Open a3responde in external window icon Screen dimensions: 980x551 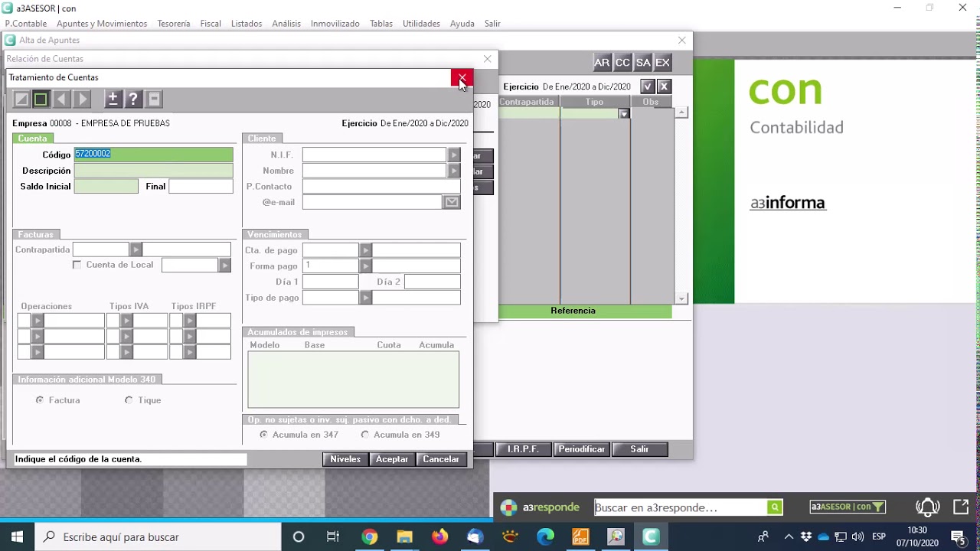point(961,507)
